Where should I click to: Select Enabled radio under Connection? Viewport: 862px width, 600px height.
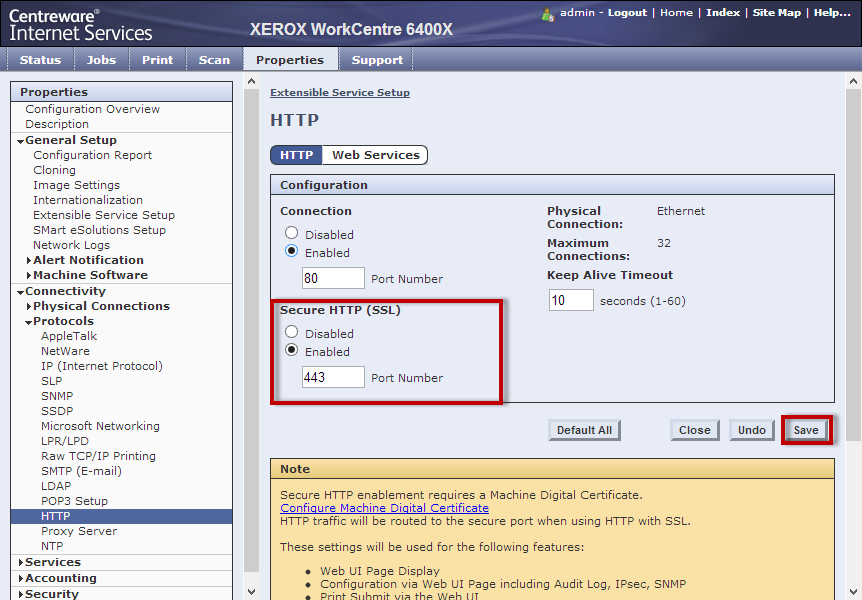click(x=292, y=251)
